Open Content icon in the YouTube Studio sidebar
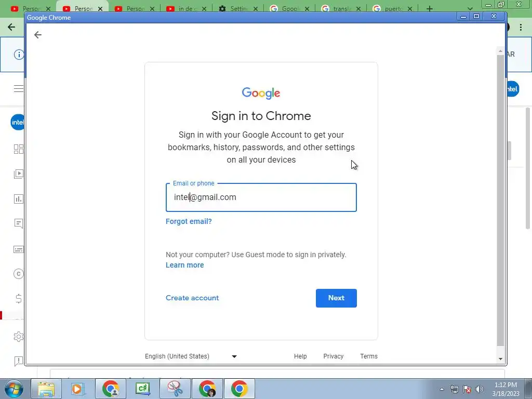532x399 pixels. [x=19, y=174]
